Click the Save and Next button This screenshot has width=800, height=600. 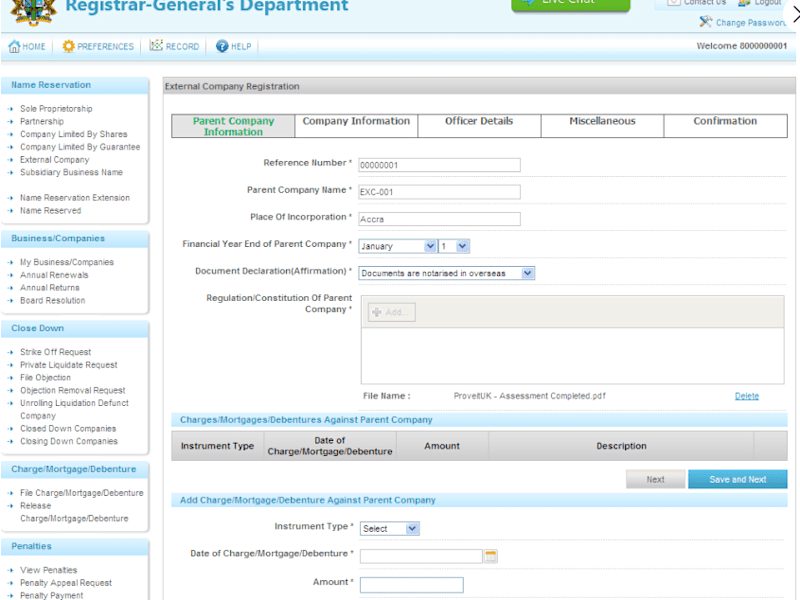737,479
